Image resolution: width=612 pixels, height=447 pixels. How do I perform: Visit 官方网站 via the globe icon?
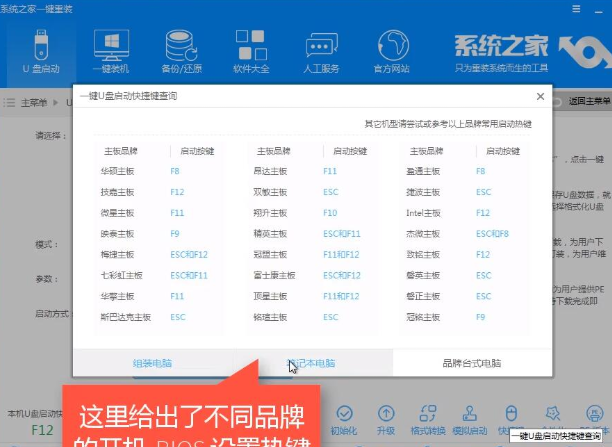click(391, 50)
